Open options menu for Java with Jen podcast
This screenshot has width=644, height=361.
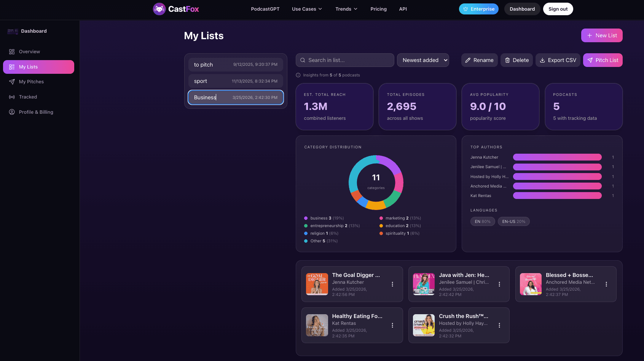[499, 284]
